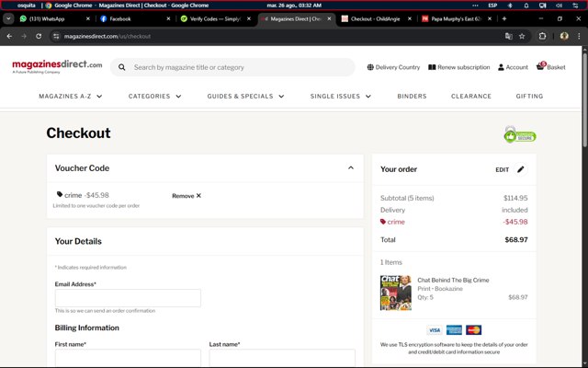Switch to the Checkout - ChildAngle tab

coord(375,18)
